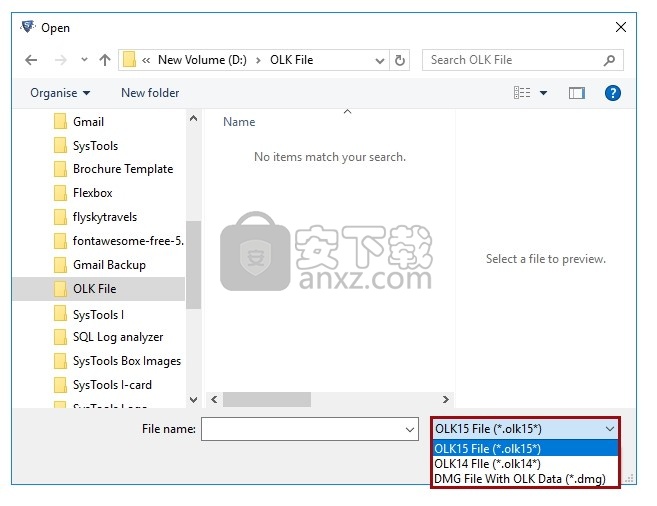The image size is (657, 506).
Task: Click OLK File in the address bar
Action: (x=292, y=60)
